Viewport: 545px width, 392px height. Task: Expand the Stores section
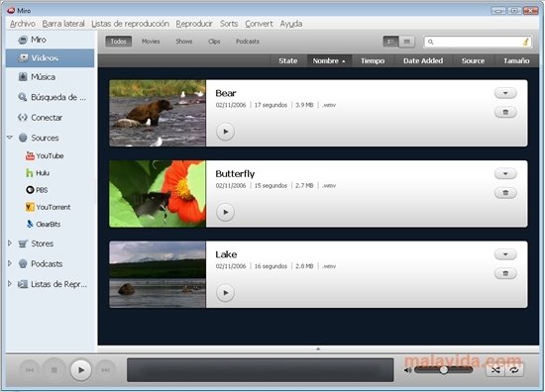pyautogui.click(x=10, y=244)
